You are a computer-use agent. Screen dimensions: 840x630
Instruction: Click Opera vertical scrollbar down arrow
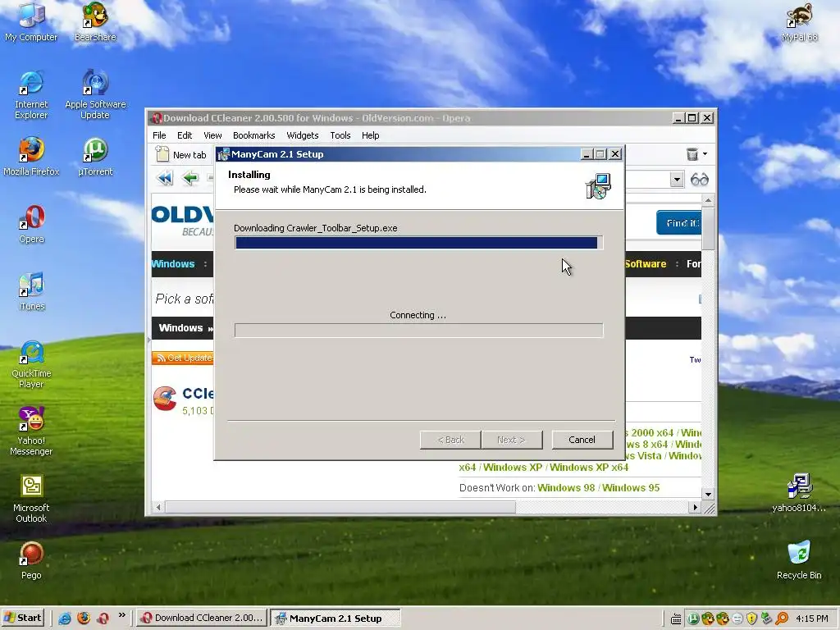708,494
